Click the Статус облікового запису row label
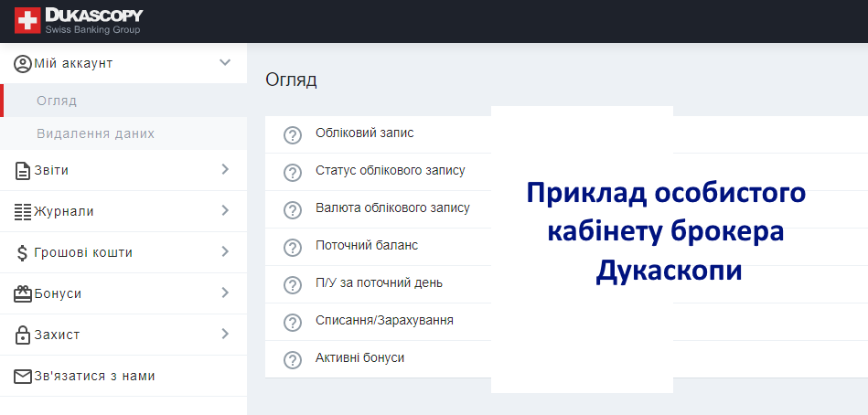Screen dimensions: 868x415 391,170
